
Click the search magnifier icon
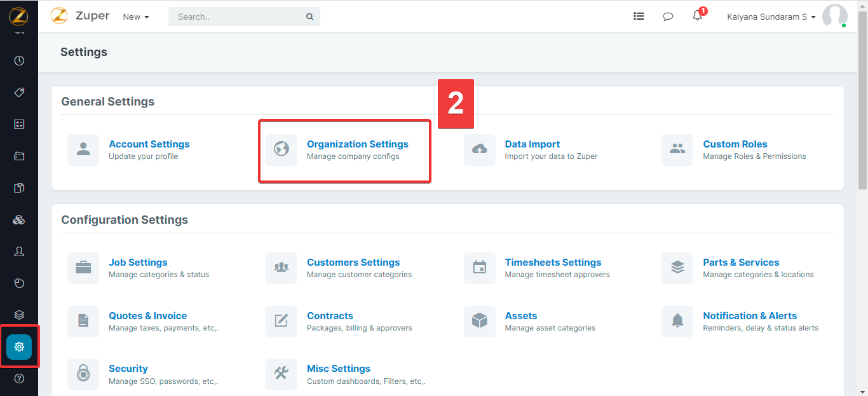[x=310, y=17]
